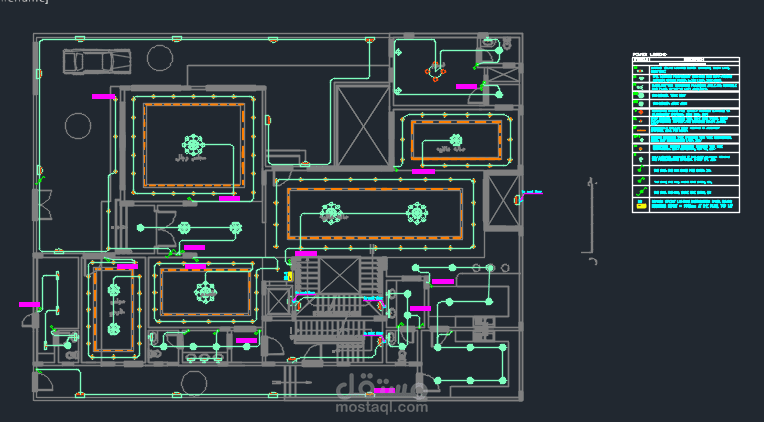Select the magenta leader label outside the right wall
This screenshot has width=764, height=423.
[x=532, y=193]
